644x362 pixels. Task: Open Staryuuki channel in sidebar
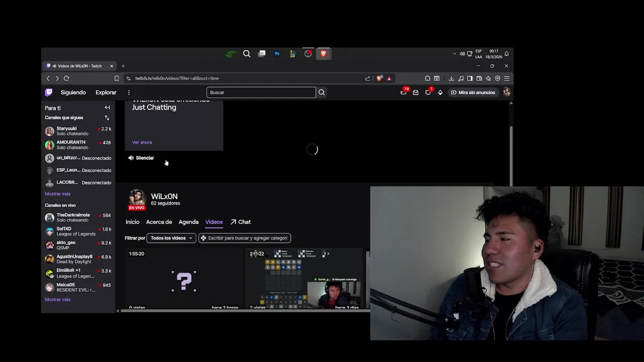tap(78, 131)
